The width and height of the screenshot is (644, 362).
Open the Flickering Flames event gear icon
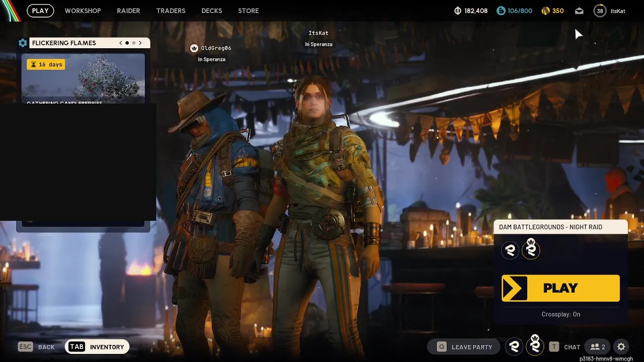coord(23,43)
